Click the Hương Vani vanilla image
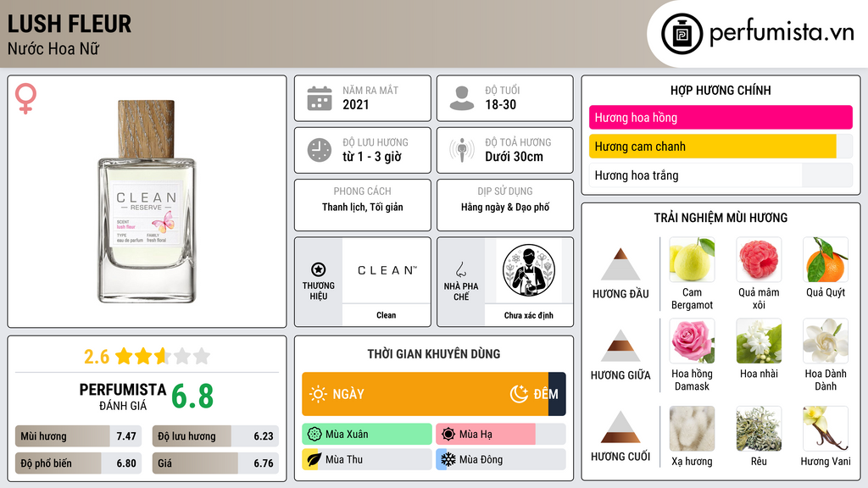Image resolution: width=868 pixels, height=488 pixels. click(x=826, y=429)
